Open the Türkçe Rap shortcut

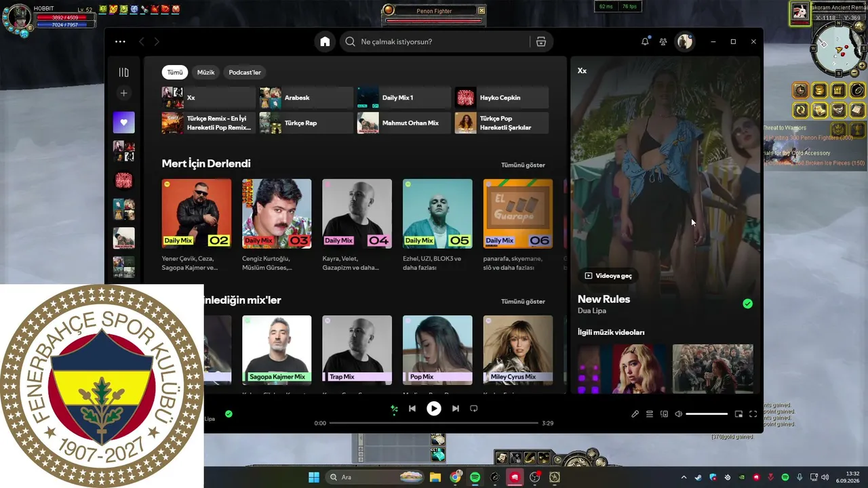point(306,123)
